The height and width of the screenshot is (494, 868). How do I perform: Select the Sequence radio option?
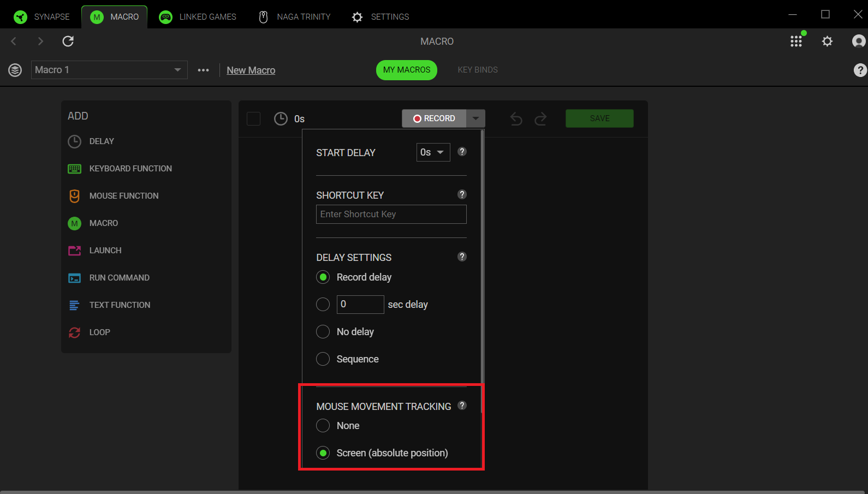[323, 359]
